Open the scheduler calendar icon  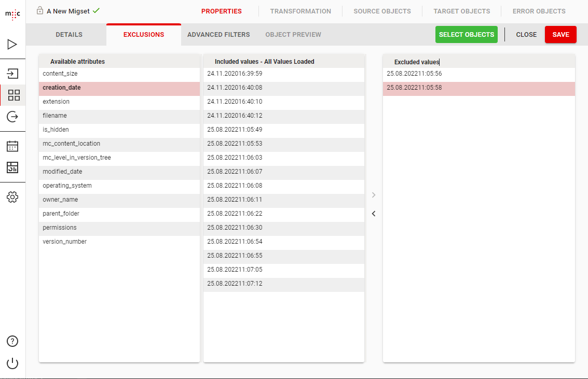12,146
